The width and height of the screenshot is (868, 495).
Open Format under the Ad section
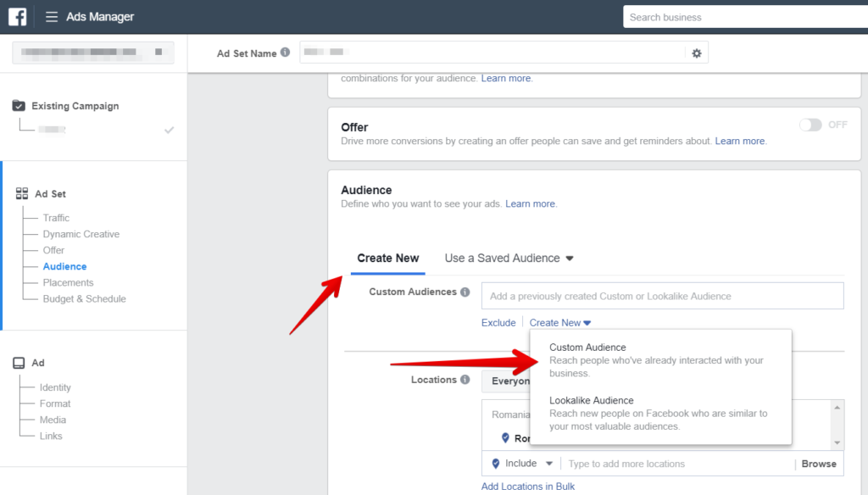click(55, 403)
